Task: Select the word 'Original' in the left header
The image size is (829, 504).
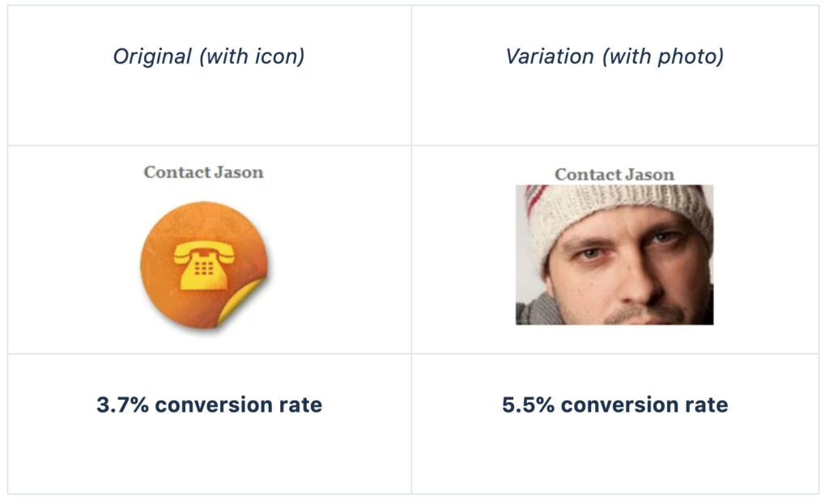Action: coord(151,57)
